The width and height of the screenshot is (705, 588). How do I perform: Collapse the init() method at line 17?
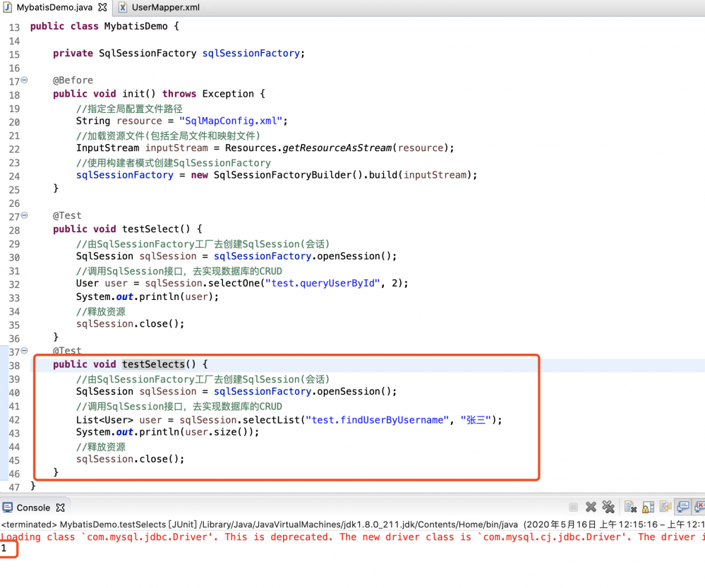click(24, 80)
